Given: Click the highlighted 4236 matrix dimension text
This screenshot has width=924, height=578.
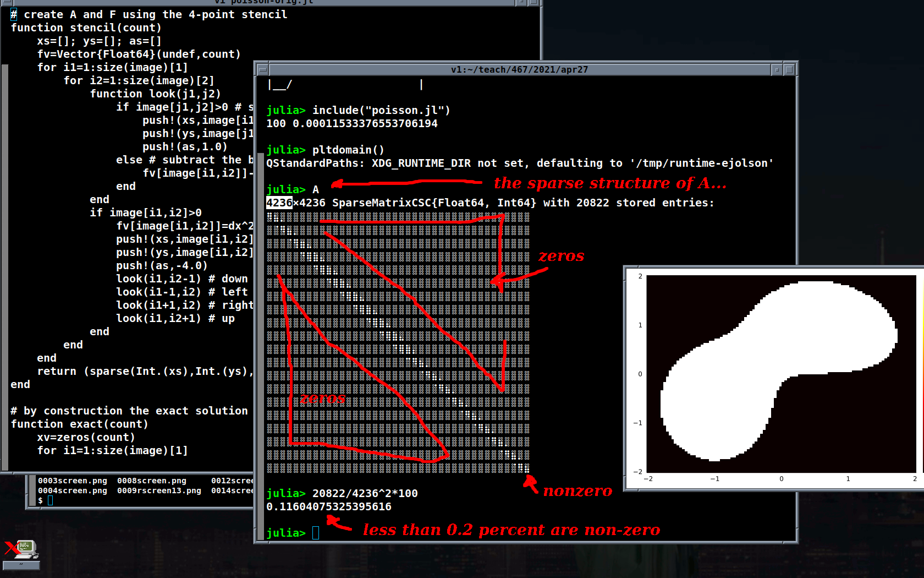Looking at the screenshot, I should (x=279, y=203).
